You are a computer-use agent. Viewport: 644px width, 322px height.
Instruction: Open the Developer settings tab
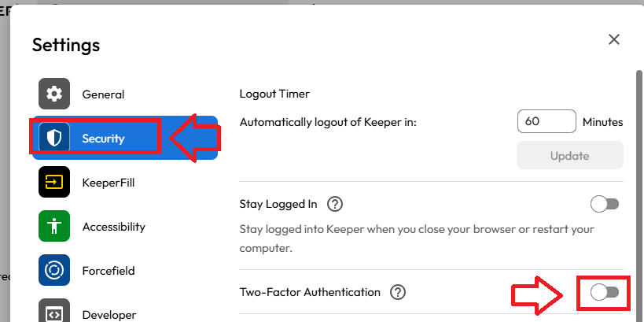[x=110, y=314]
